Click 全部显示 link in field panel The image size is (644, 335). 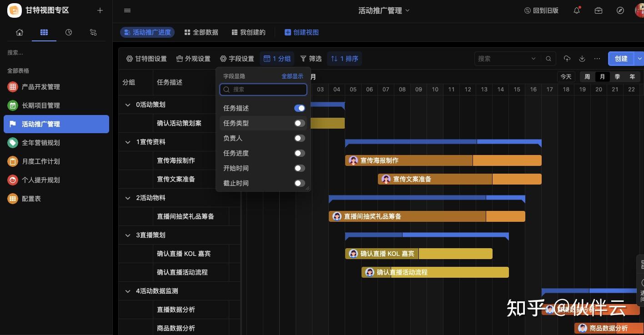coord(292,76)
